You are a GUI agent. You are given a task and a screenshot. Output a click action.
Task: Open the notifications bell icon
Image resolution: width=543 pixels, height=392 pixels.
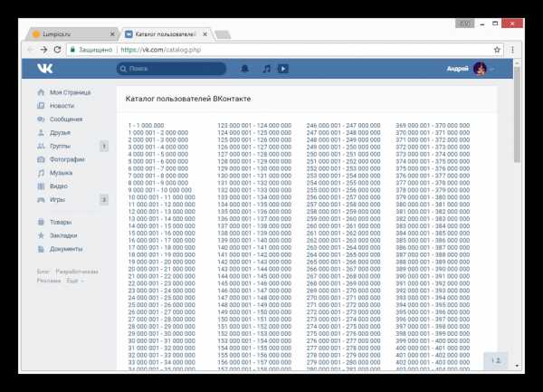(245, 69)
